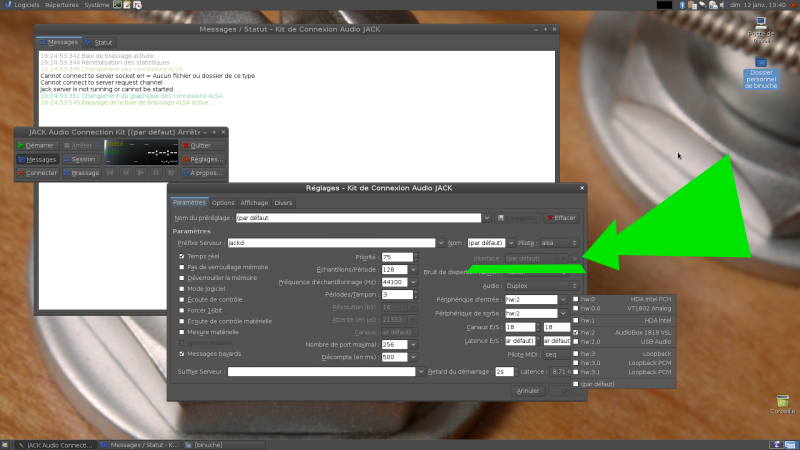Click the Périodes/Tampon spinner field
Image resolution: width=800 pixels, height=450 pixels.
[399, 294]
